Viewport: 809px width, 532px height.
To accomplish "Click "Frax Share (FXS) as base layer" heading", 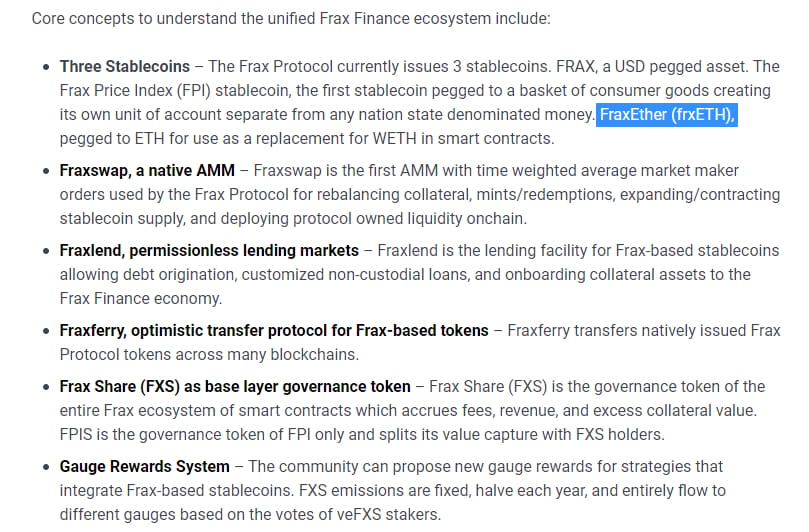I will [234, 386].
